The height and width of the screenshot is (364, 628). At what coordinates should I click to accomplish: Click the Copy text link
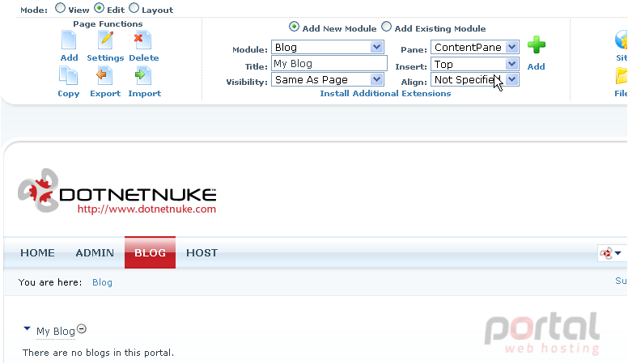coord(69,94)
